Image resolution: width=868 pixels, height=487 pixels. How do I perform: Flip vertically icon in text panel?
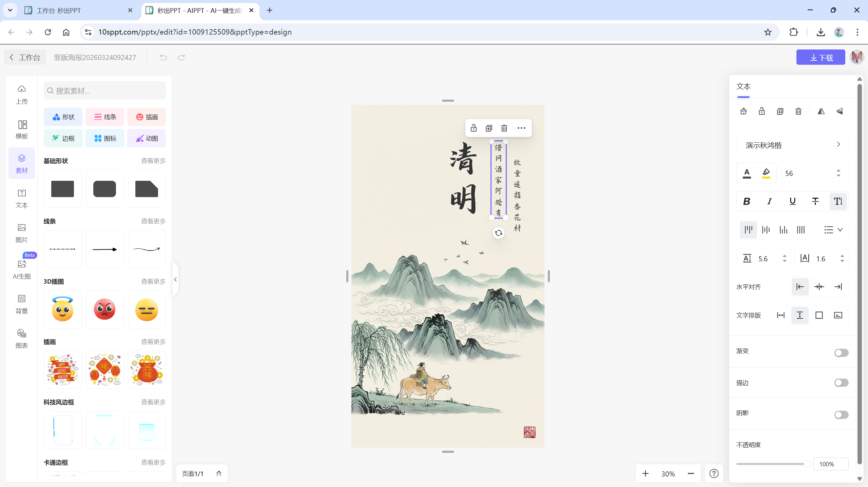click(x=840, y=111)
